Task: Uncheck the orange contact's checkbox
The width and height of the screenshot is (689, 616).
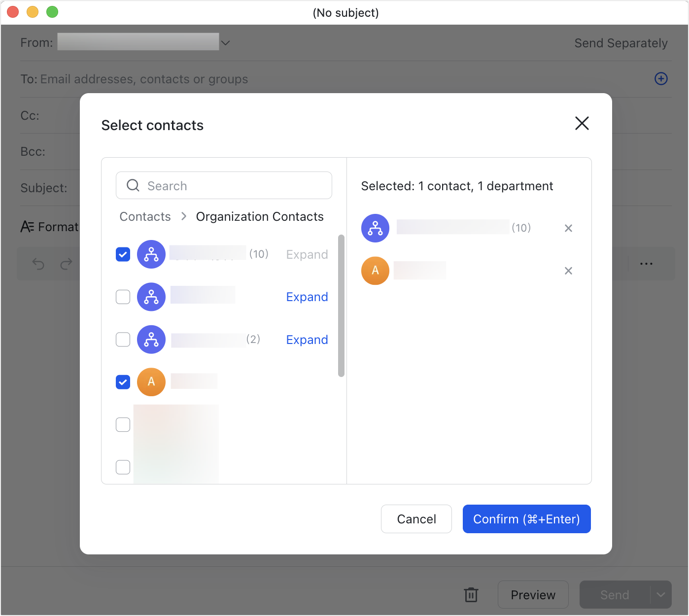Action: pos(123,382)
